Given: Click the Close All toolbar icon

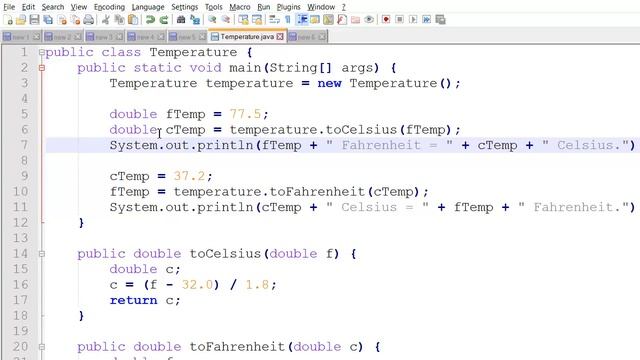Looking at the screenshot, I should pyautogui.click(x=76, y=20).
